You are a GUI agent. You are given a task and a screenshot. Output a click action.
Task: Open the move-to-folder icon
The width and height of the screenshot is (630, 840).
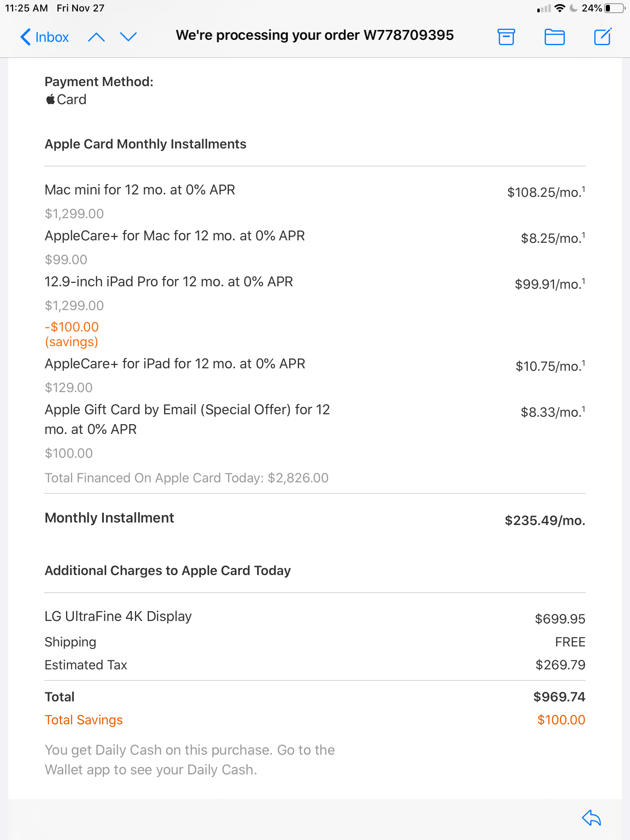(x=555, y=37)
